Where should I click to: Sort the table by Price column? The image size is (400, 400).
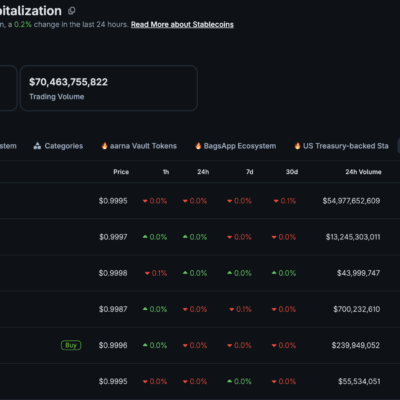pos(121,172)
